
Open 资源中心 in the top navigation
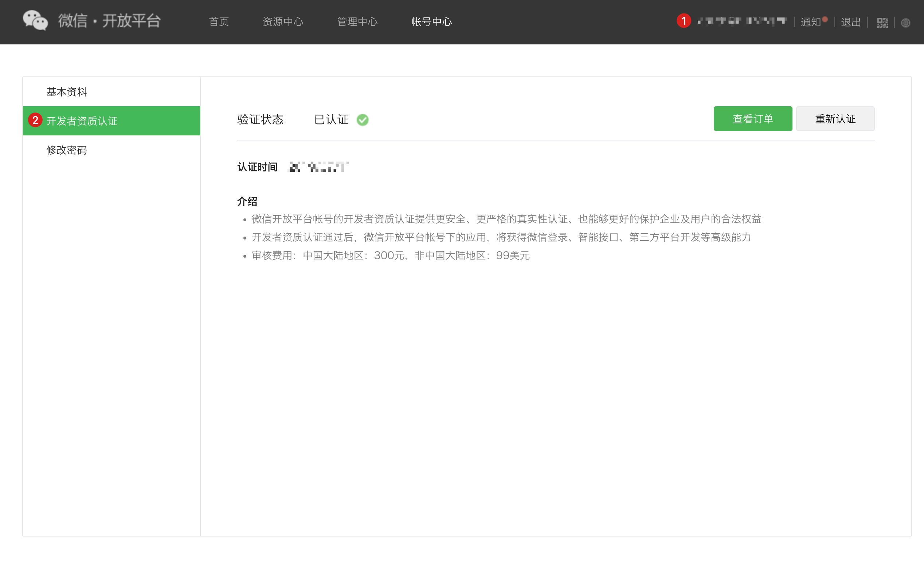pos(283,22)
